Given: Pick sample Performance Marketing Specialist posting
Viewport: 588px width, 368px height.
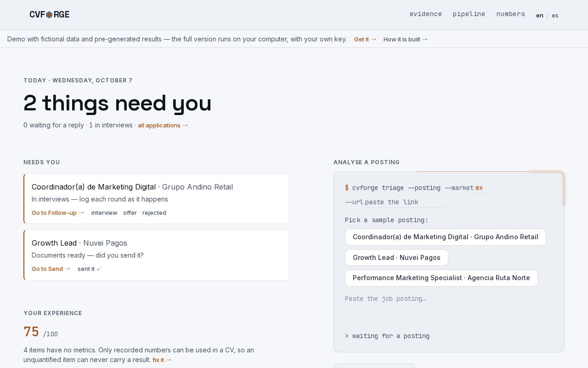Looking at the screenshot, I should (x=441, y=278).
